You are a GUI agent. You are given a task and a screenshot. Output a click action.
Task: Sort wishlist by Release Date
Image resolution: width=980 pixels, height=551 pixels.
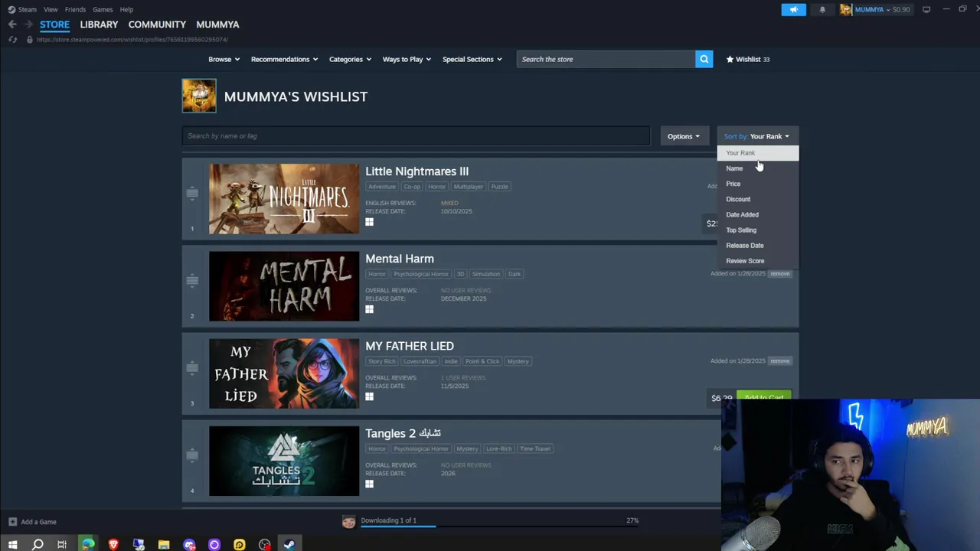click(757, 245)
